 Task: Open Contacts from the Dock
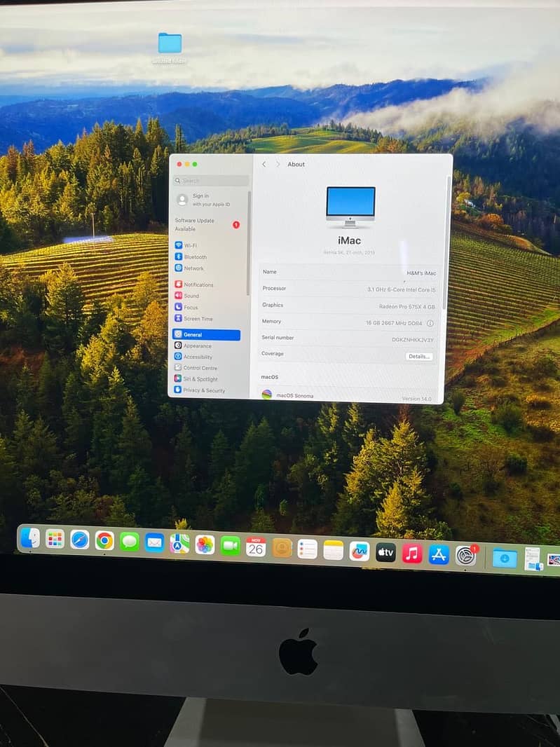coord(282,548)
